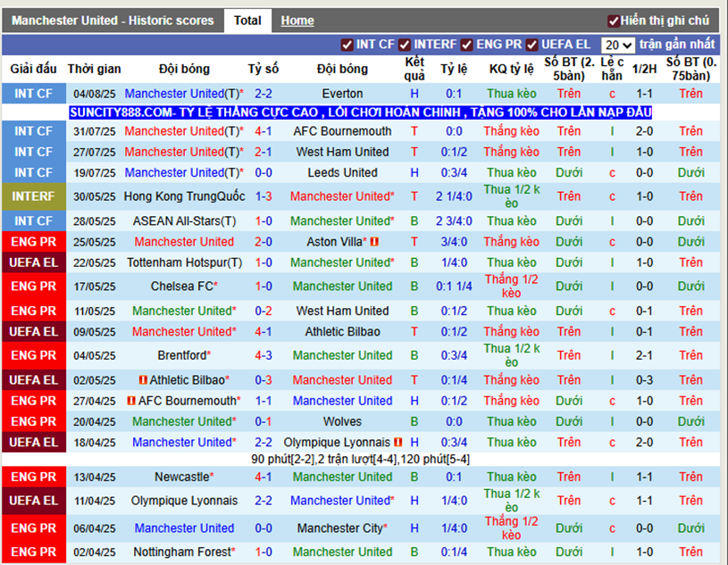Click INTERF league label on 30/05/25 row
Viewport: 728px width, 565px height.
[x=33, y=196]
